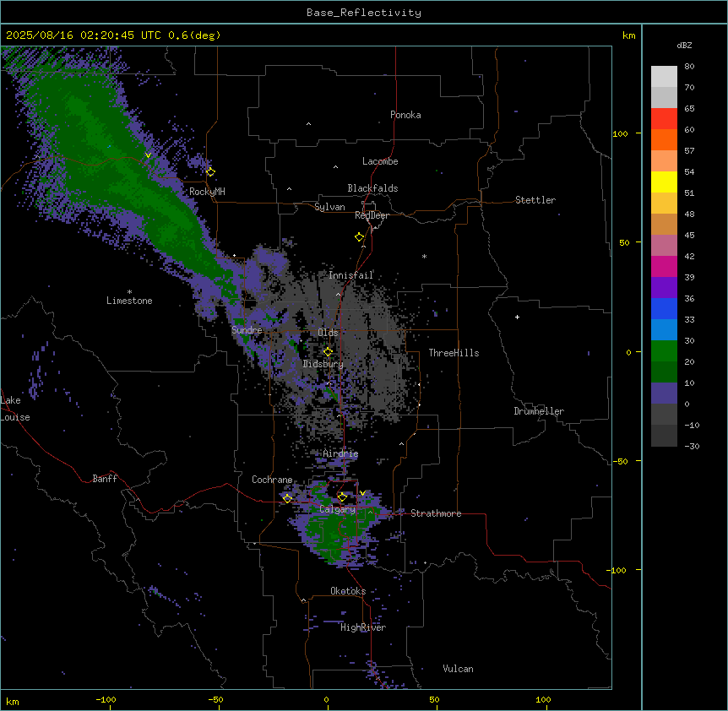The height and width of the screenshot is (711, 728).
Task: Click the yellow diamond marker between Olds and Didsbury
Action: (x=328, y=352)
